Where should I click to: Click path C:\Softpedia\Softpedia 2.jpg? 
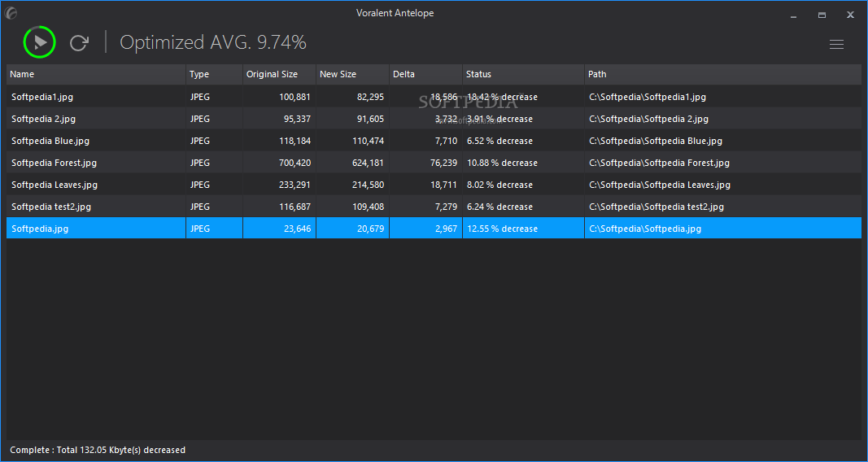pyautogui.click(x=649, y=119)
